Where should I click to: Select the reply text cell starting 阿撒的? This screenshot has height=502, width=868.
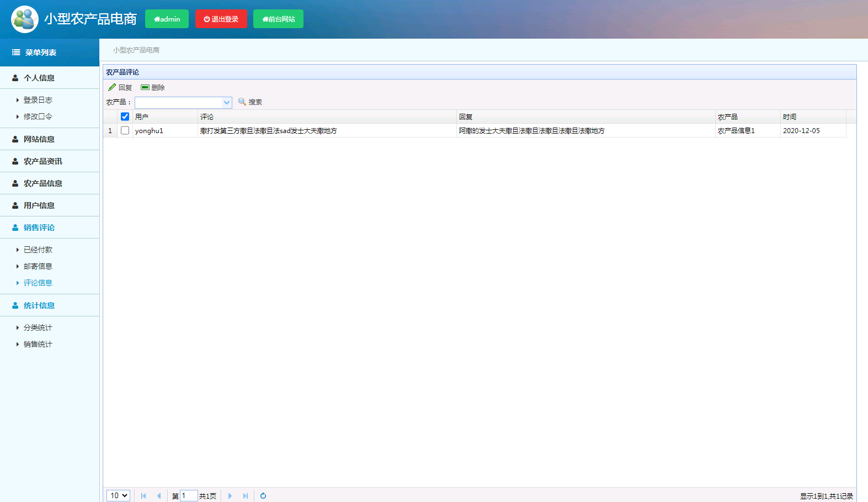(586, 130)
